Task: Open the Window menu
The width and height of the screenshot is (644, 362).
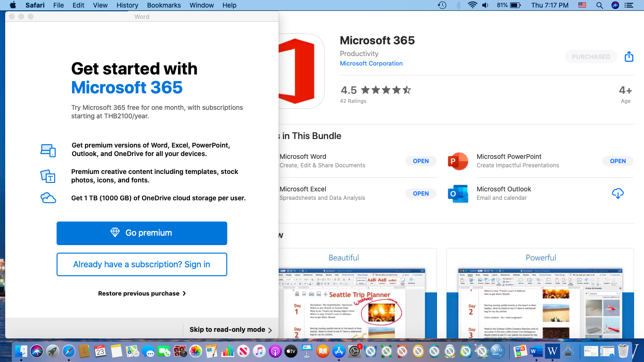Action: 202,5
